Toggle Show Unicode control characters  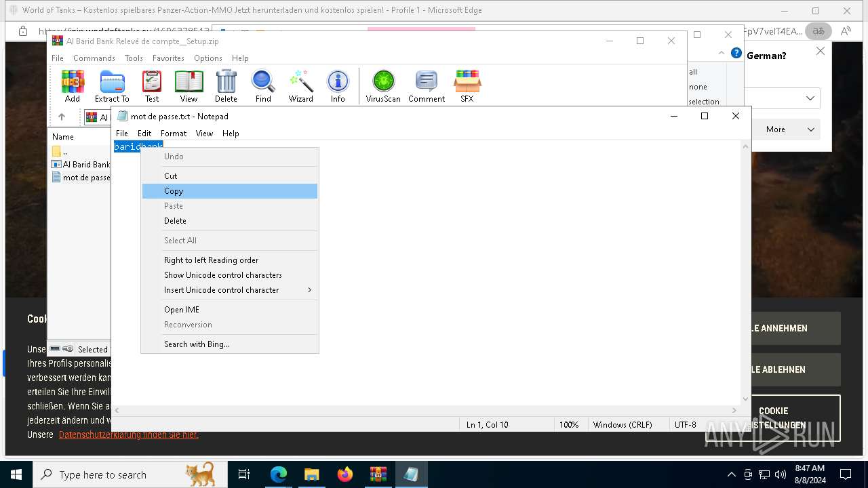pyautogui.click(x=230, y=275)
